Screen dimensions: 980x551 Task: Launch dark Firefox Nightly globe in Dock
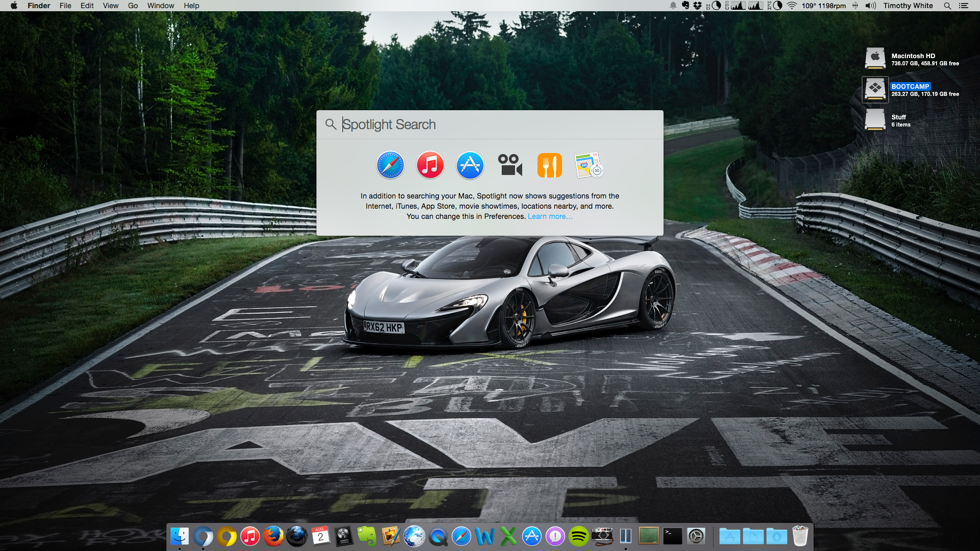pos(297,536)
